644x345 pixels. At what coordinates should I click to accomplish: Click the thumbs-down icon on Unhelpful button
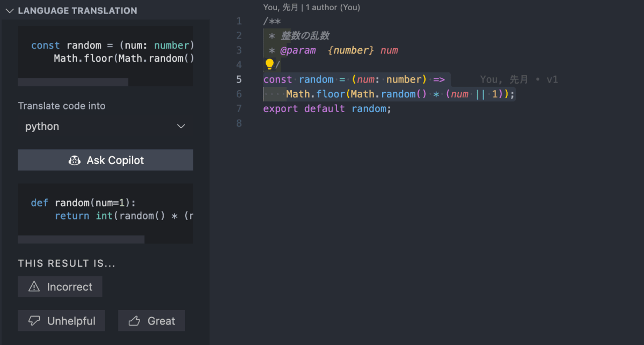coord(33,320)
